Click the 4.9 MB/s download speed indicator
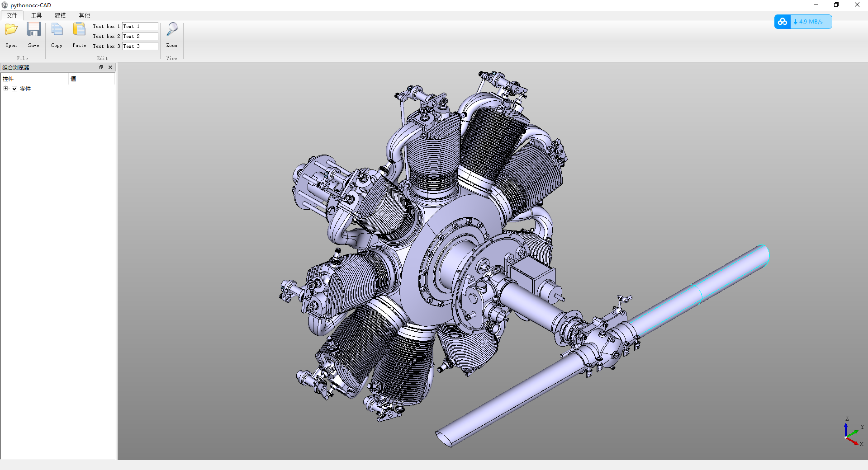This screenshot has width=868, height=470. click(x=810, y=21)
